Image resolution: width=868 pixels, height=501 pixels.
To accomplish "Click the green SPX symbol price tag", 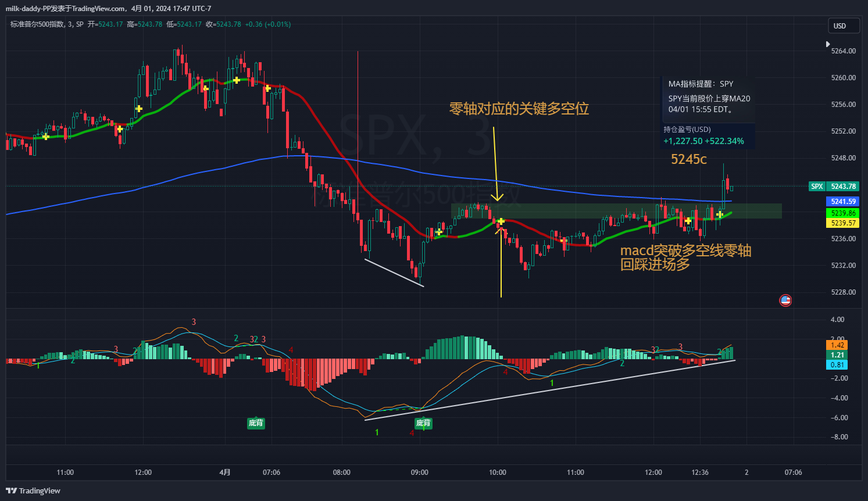I will pyautogui.click(x=817, y=187).
